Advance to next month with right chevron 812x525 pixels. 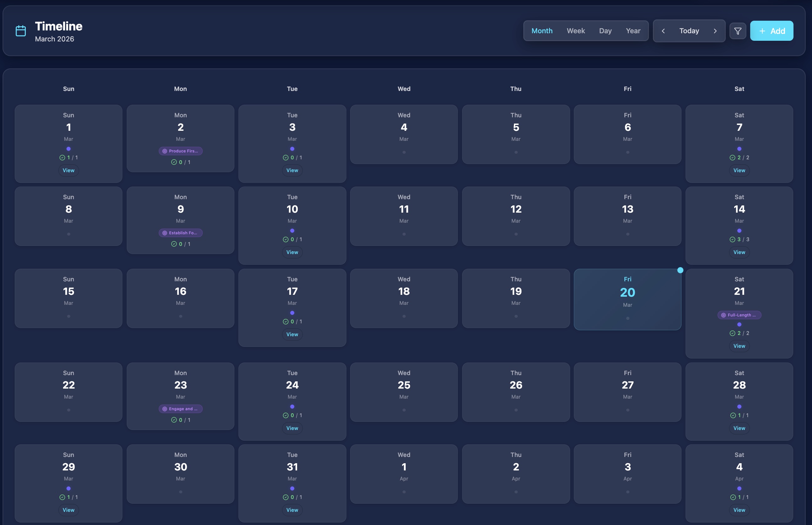tap(715, 31)
